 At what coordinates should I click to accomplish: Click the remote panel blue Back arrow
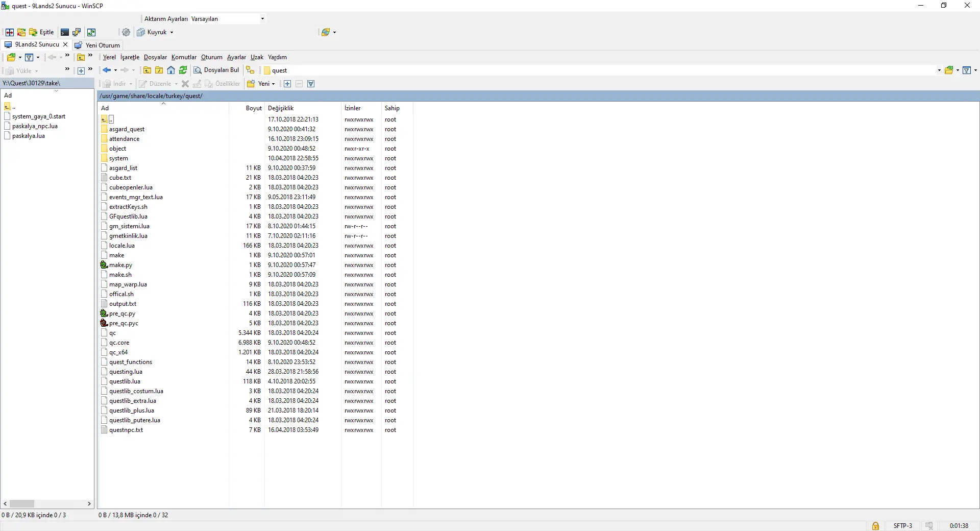107,70
